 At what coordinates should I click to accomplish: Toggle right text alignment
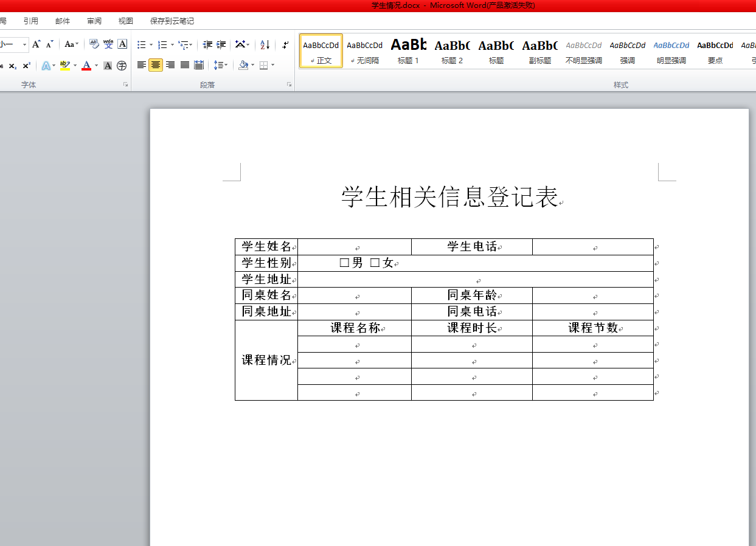tap(171, 65)
